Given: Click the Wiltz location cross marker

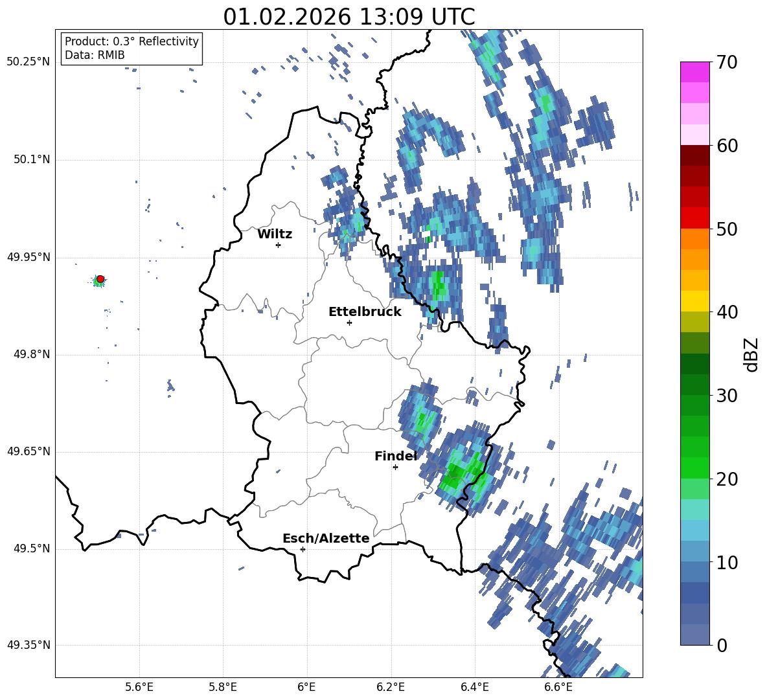Looking at the screenshot, I should [x=279, y=245].
